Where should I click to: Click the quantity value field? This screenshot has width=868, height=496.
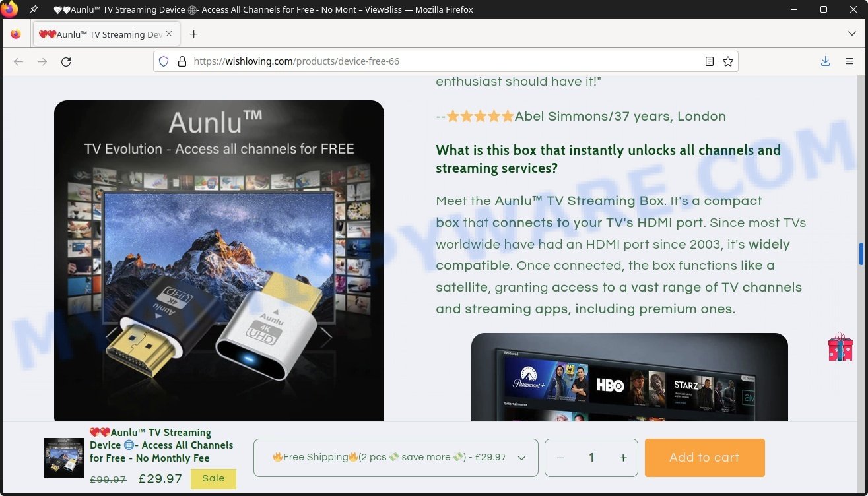[591, 458]
